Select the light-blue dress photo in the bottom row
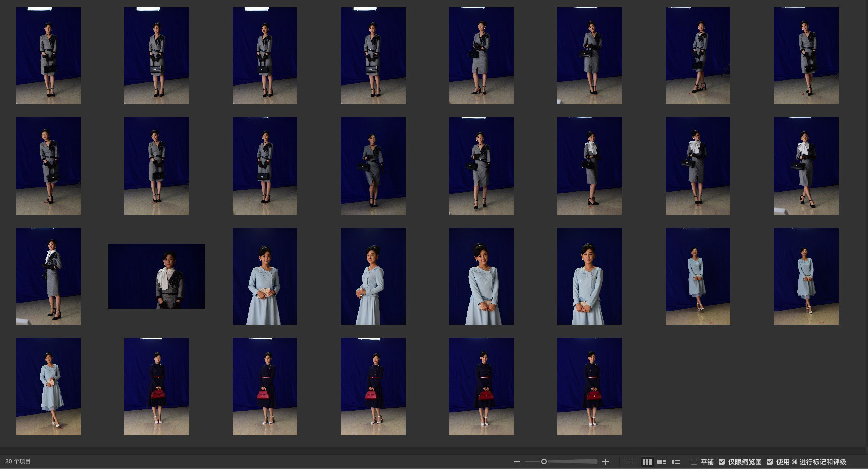Screen dimensions: 868x469 click(x=49, y=387)
